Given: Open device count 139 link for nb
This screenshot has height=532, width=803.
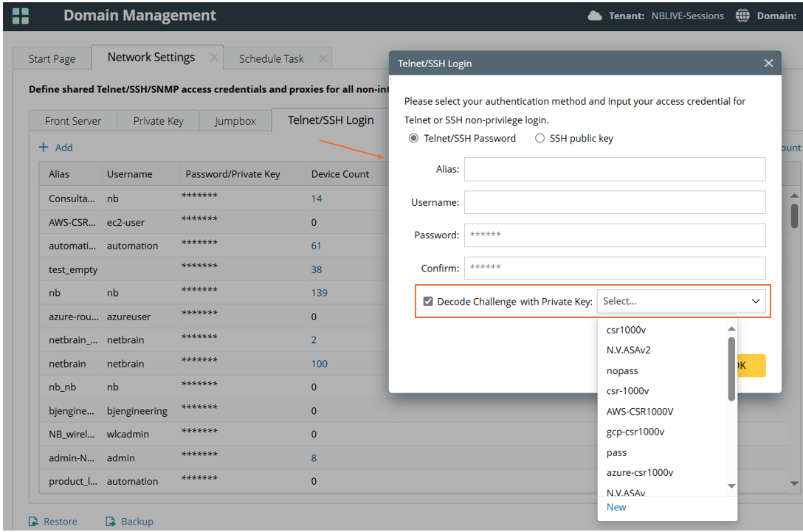Looking at the screenshot, I should [319, 293].
